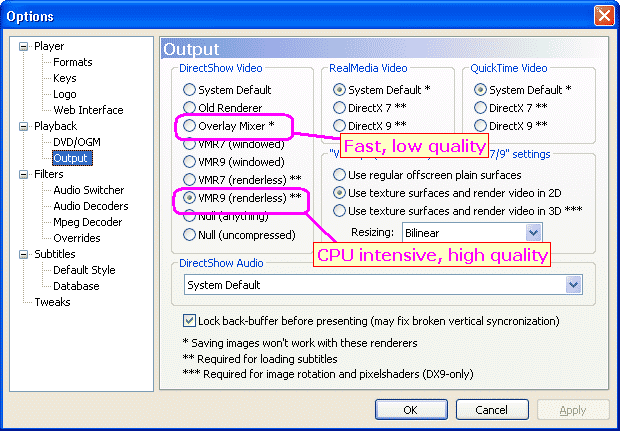The width and height of the screenshot is (620, 431).
Task: Enable render video in 3D option
Action: tap(338, 210)
